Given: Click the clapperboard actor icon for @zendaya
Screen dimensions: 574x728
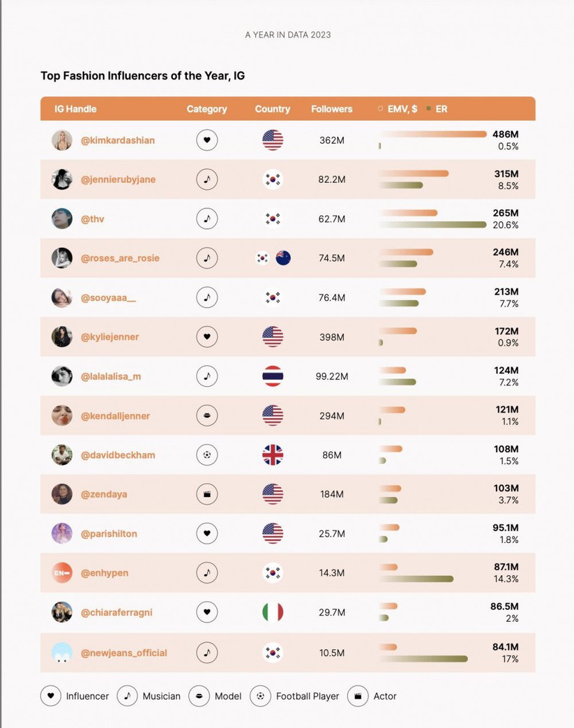Looking at the screenshot, I should point(207,495).
